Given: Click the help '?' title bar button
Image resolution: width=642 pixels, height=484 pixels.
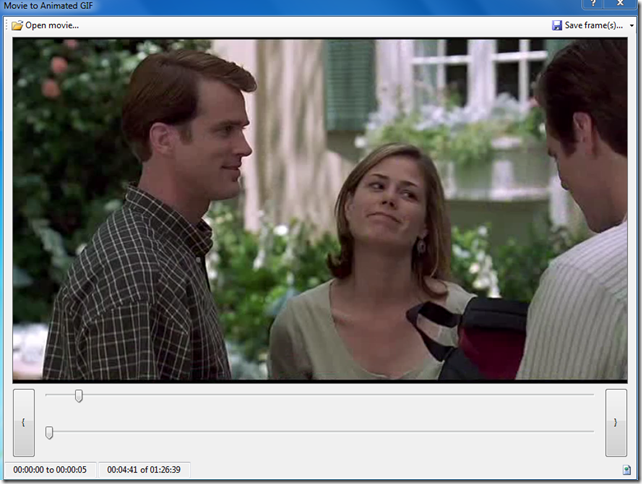Looking at the screenshot, I should coord(593,3).
